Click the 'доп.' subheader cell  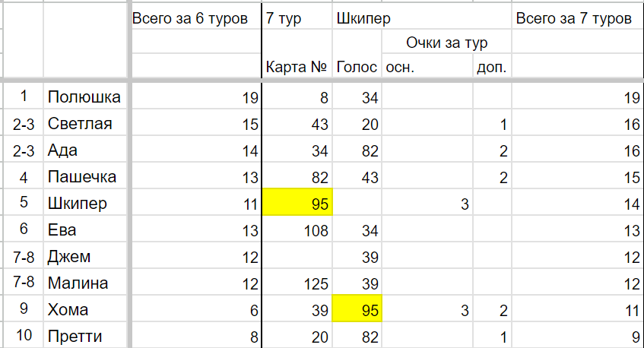[x=493, y=65]
